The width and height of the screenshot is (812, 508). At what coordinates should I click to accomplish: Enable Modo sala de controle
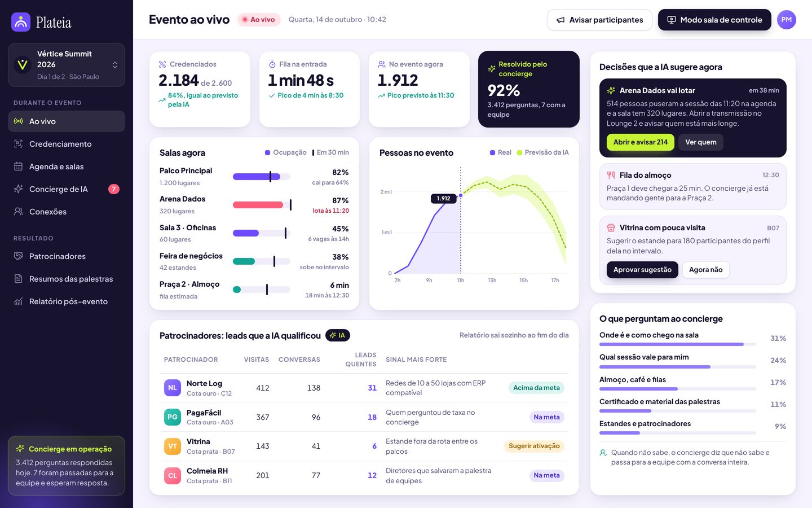click(714, 20)
